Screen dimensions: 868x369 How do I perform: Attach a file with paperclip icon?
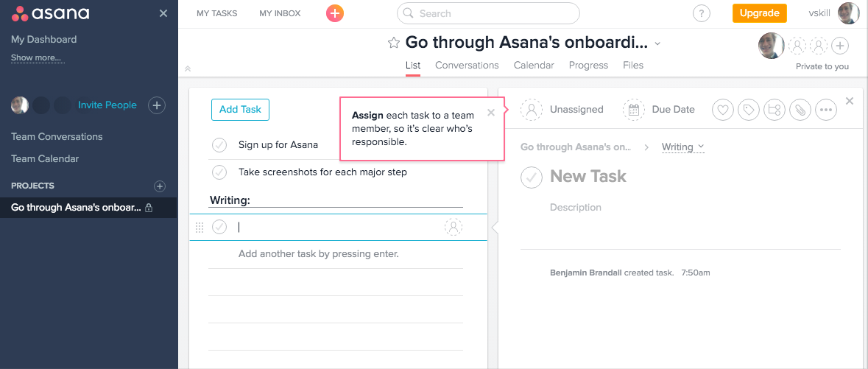coord(800,110)
